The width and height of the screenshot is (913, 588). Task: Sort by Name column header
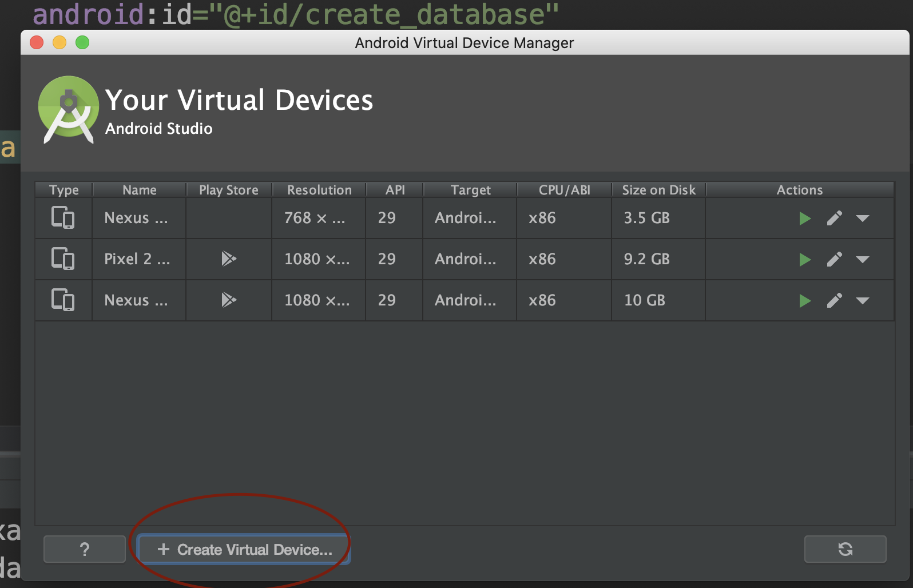(x=140, y=190)
